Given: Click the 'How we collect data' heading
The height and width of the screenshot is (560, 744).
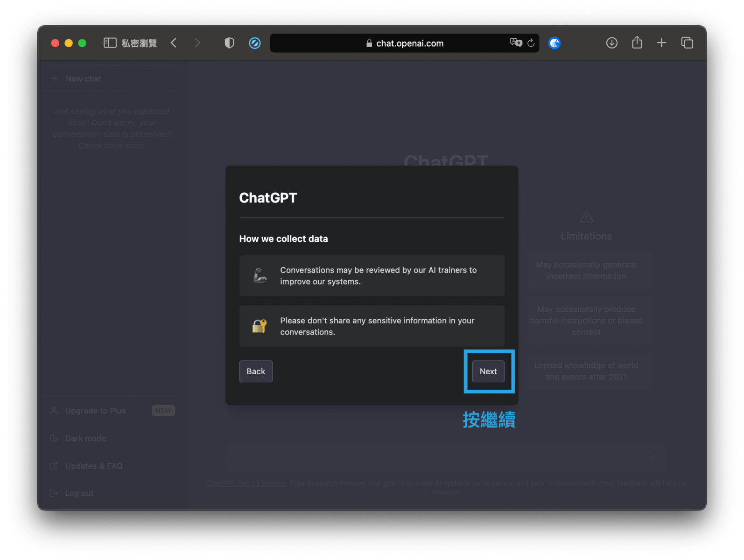Looking at the screenshot, I should (x=283, y=238).
